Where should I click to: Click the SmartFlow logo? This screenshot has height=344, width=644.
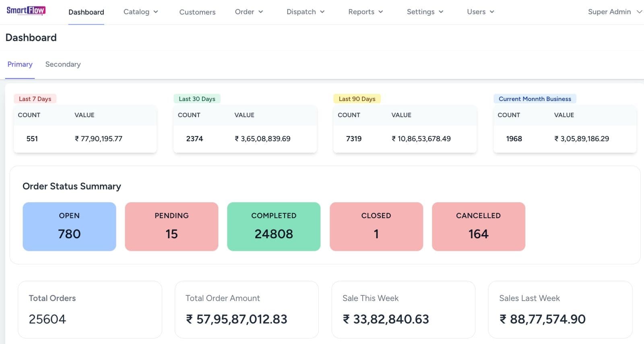pos(26,10)
